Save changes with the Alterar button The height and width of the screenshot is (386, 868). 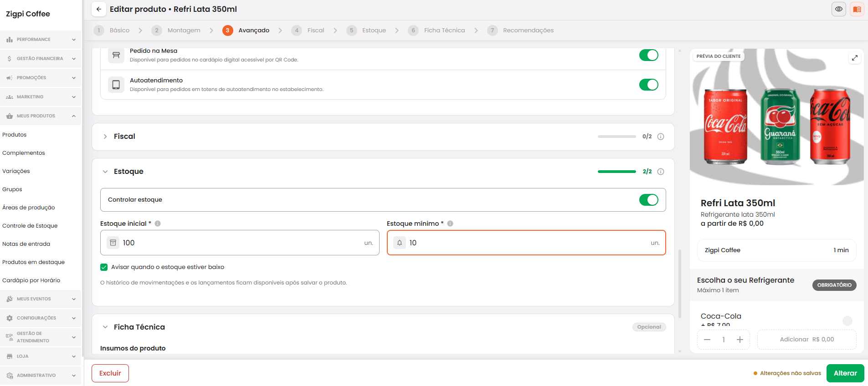(845, 373)
